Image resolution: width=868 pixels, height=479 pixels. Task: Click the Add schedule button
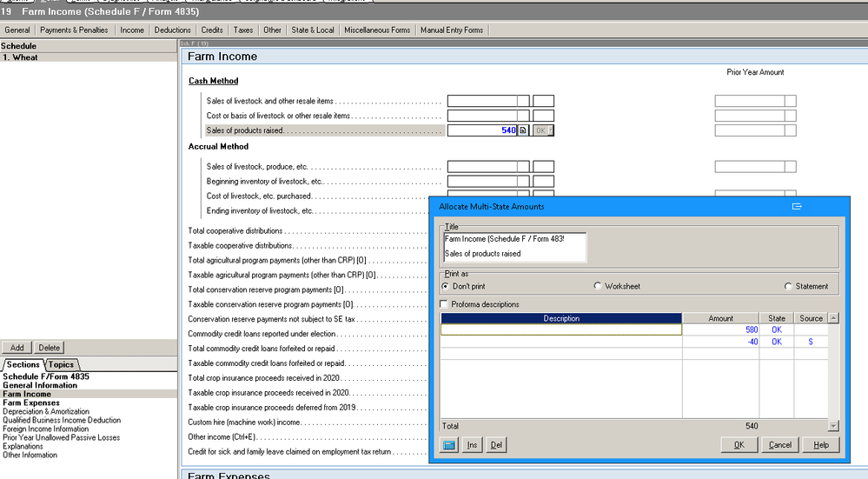[x=17, y=348]
